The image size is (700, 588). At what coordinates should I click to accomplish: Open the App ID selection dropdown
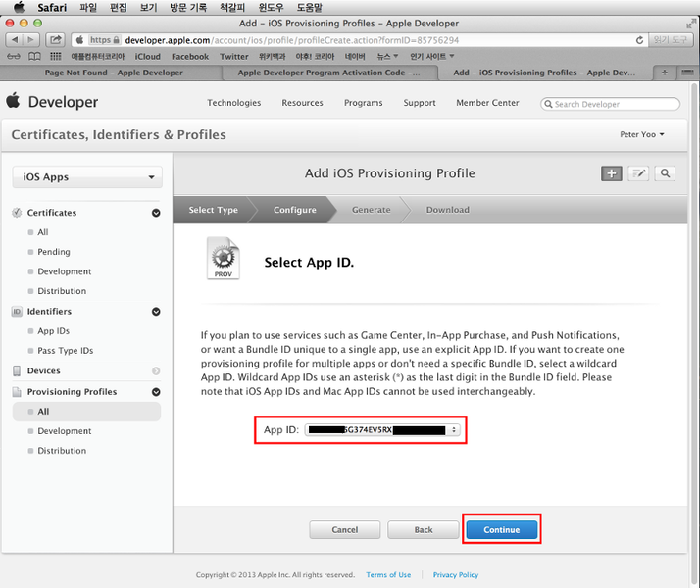click(382, 430)
